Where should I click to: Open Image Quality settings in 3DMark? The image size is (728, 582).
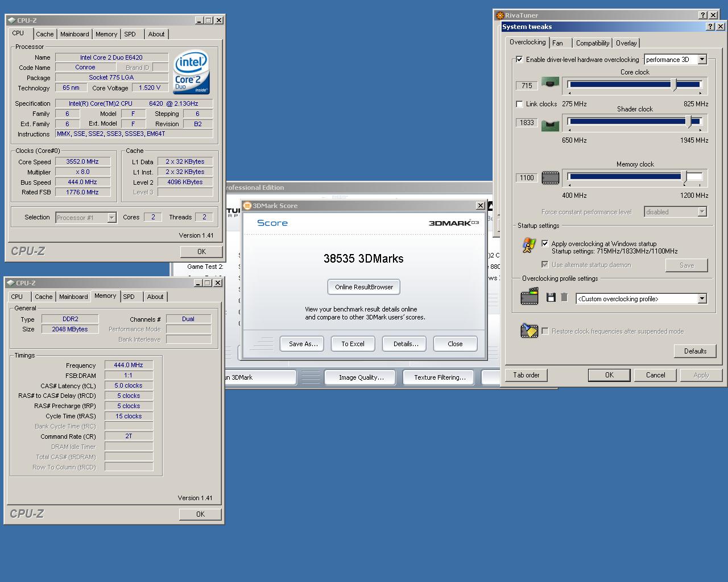(x=361, y=377)
